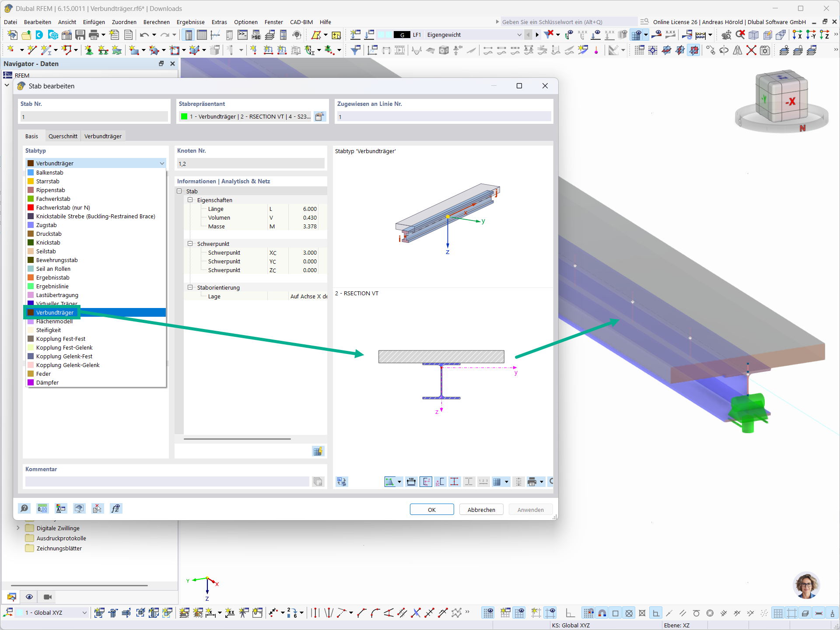Open the edit representative icon next to Stabrepräsentant
The image size is (840, 630).
(320, 117)
